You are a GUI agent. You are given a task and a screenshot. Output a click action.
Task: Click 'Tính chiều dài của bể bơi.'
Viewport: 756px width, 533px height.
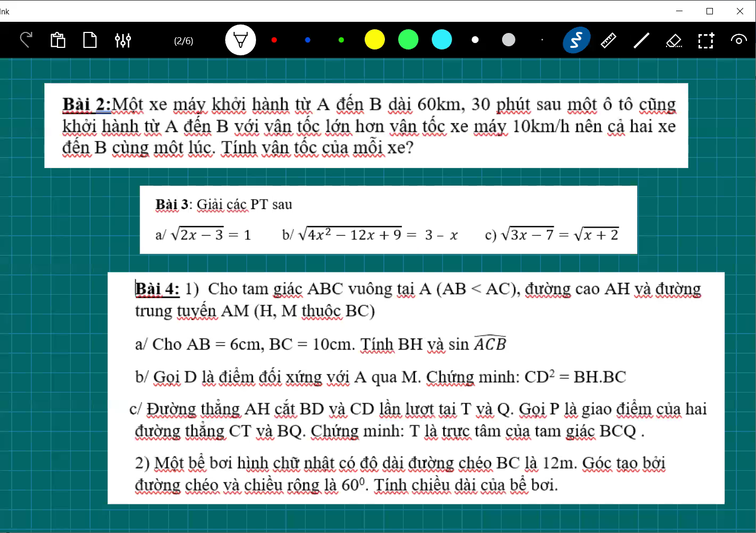pos(466,485)
